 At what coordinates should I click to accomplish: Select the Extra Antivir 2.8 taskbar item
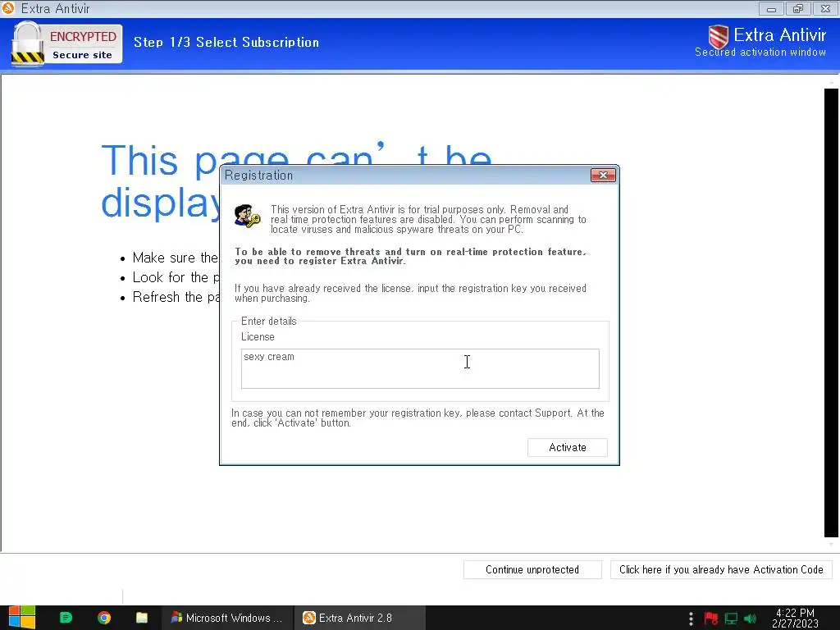(x=359, y=618)
